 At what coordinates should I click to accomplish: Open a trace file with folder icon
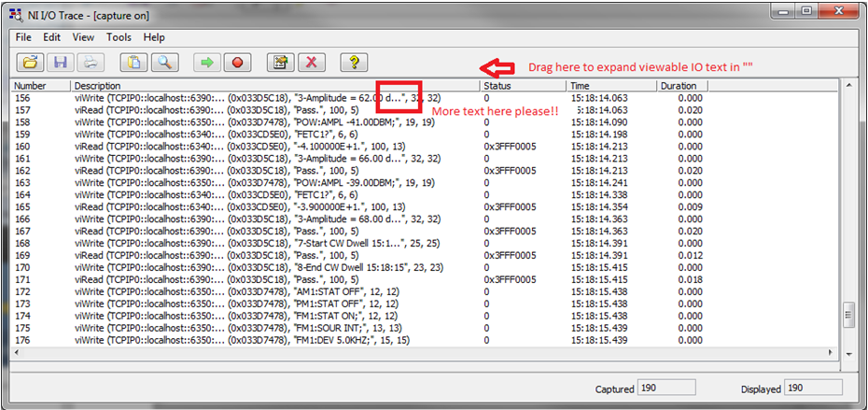click(x=31, y=63)
